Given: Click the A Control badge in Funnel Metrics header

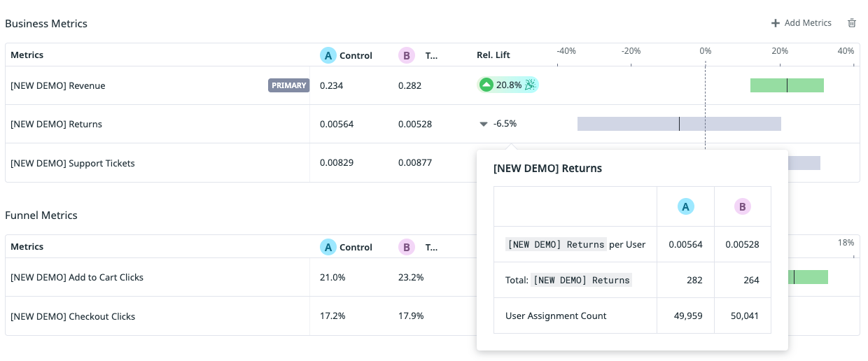Looking at the screenshot, I should coord(328,247).
